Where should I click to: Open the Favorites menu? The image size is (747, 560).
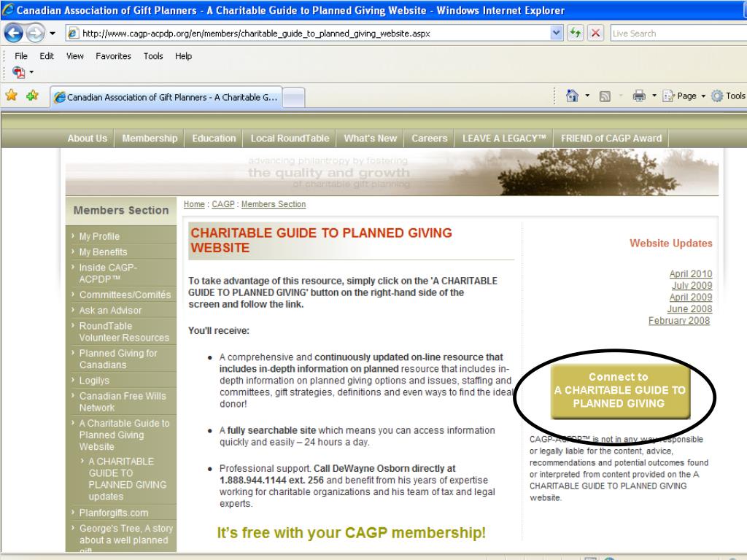point(113,56)
